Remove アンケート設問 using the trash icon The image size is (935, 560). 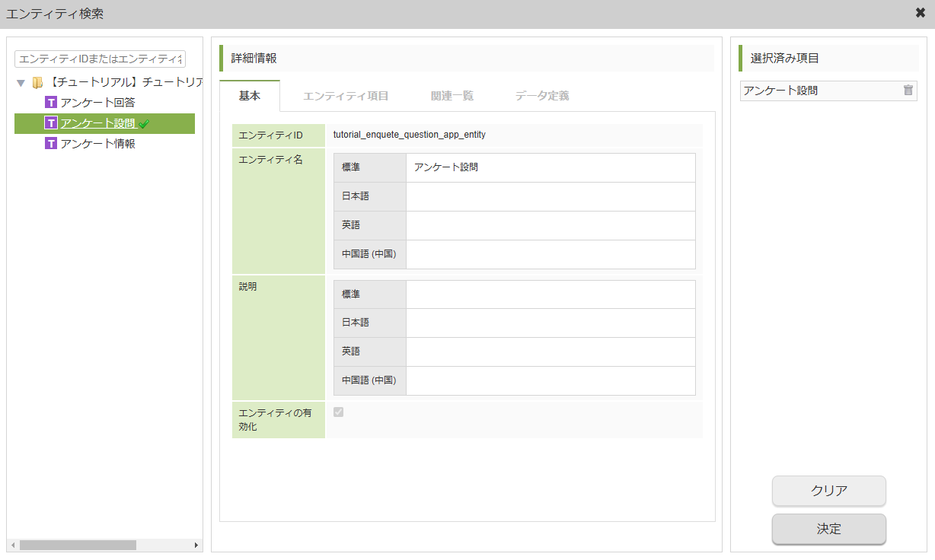[907, 90]
